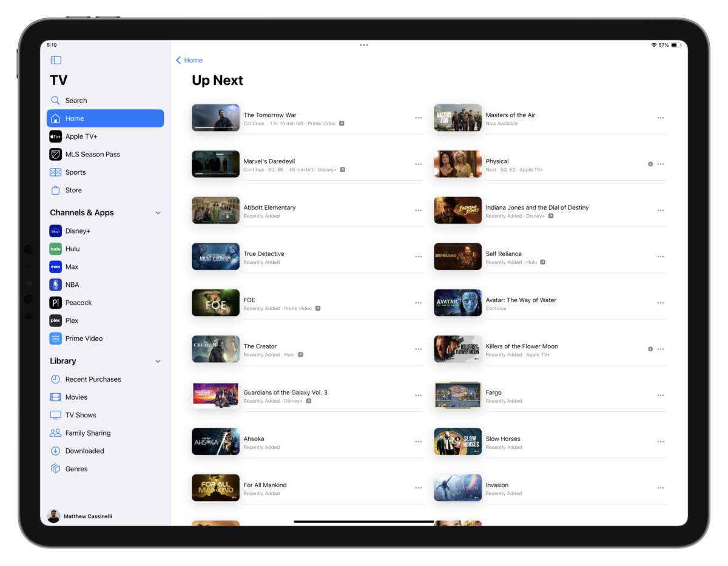
Task: Select Home in the sidebar
Action: (x=74, y=118)
